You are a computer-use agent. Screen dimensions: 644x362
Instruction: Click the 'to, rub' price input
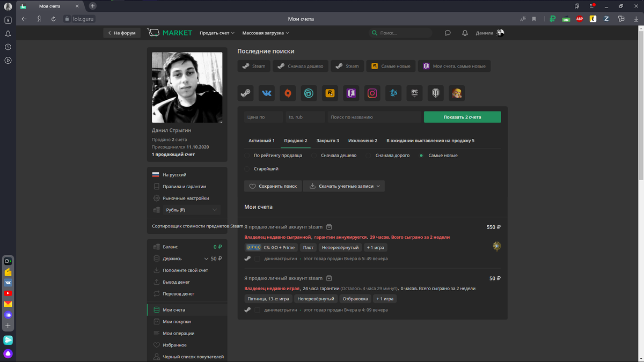pos(304,117)
